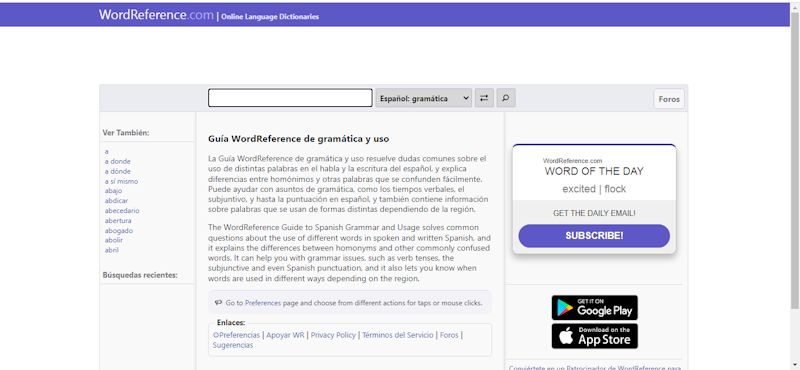Screen dimensions: 800x370
Task: Open the WordReference.com logo home link
Action: 156,15
